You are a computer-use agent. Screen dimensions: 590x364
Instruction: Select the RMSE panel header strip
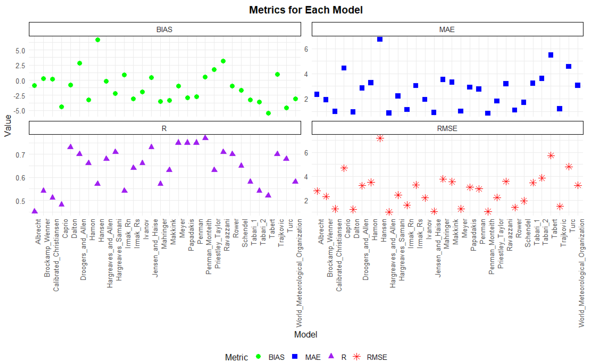click(447, 128)
